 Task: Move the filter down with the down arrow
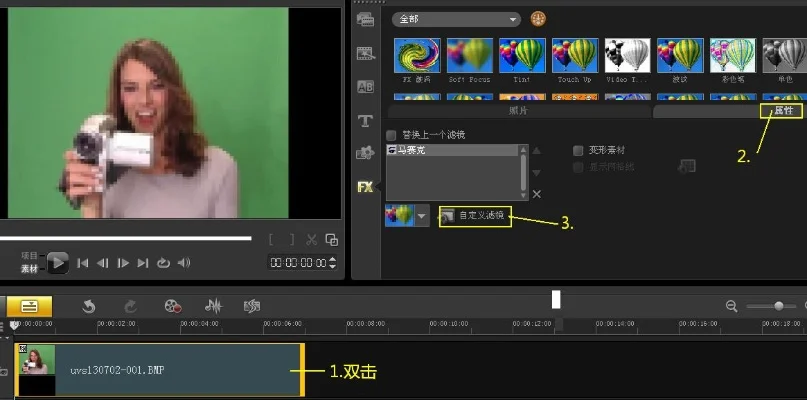coord(537,172)
